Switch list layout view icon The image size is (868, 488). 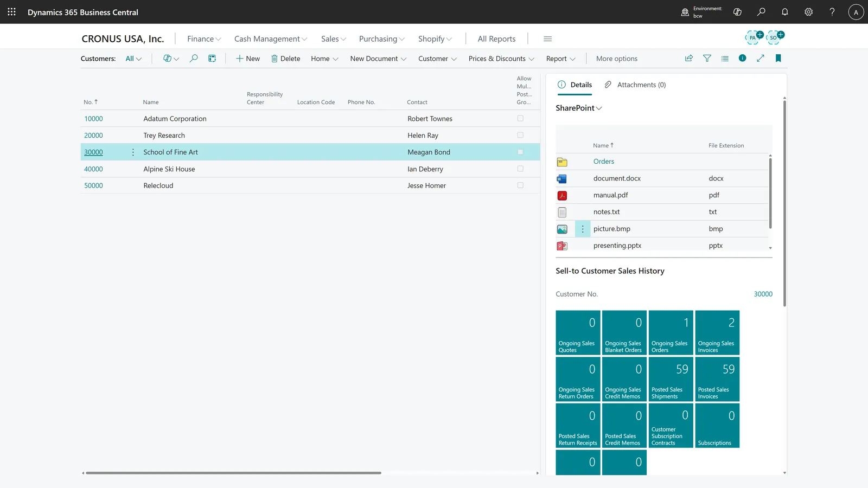click(x=725, y=59)
